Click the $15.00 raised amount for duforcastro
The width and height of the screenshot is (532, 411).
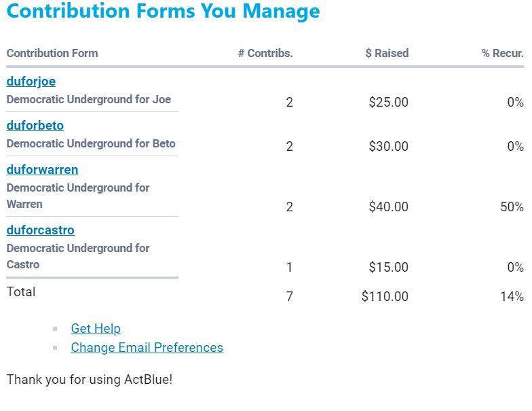[389, 268]
